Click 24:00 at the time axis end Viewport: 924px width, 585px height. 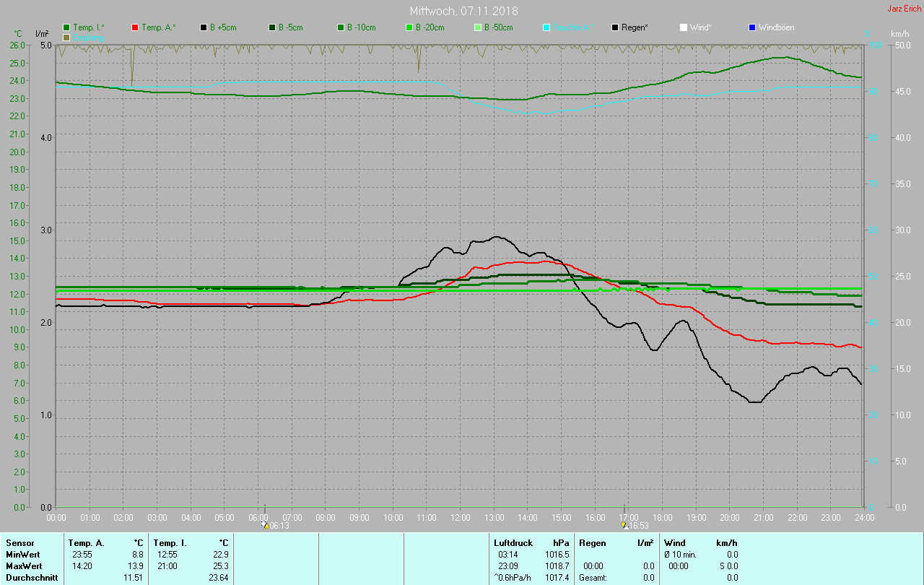pos(864,517)
